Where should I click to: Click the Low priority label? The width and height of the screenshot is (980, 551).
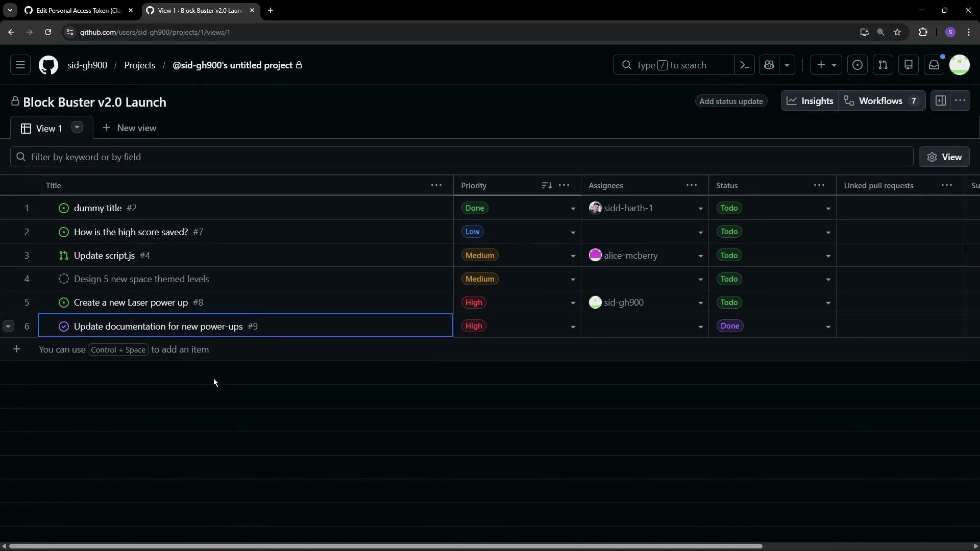click(473, 232)
